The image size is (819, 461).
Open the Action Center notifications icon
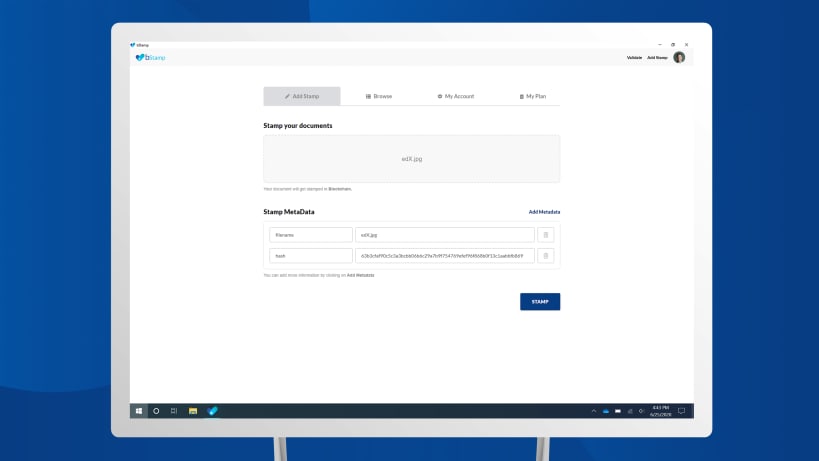[682, 411]
